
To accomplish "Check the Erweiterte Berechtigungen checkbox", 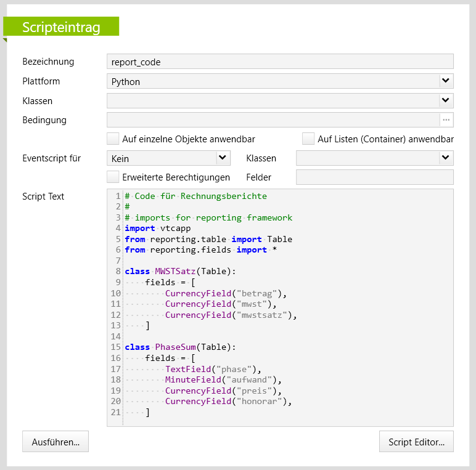I will [x=113, y=177].
